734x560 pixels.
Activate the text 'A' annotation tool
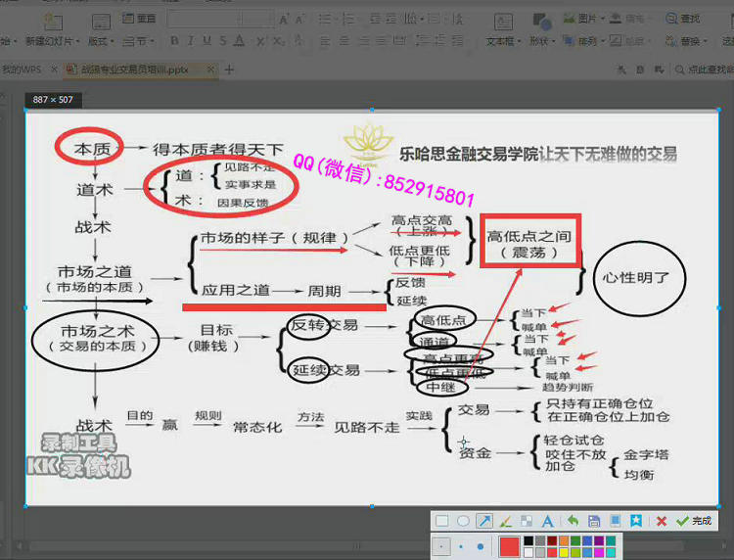pyautogui.click(x=547, y=521)
